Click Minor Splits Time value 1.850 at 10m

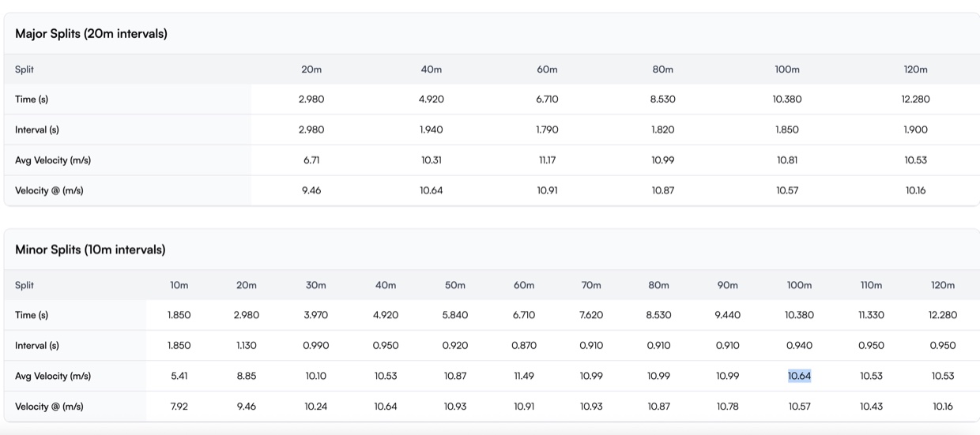tap(179, 315)
